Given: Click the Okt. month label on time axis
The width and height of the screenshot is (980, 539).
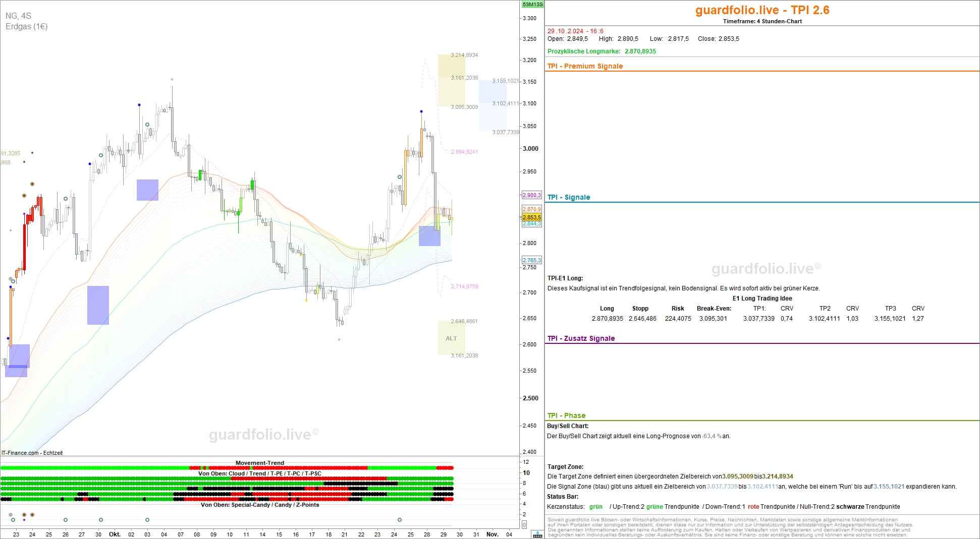Looking at the screenshot, I should [x=115, y=534].
